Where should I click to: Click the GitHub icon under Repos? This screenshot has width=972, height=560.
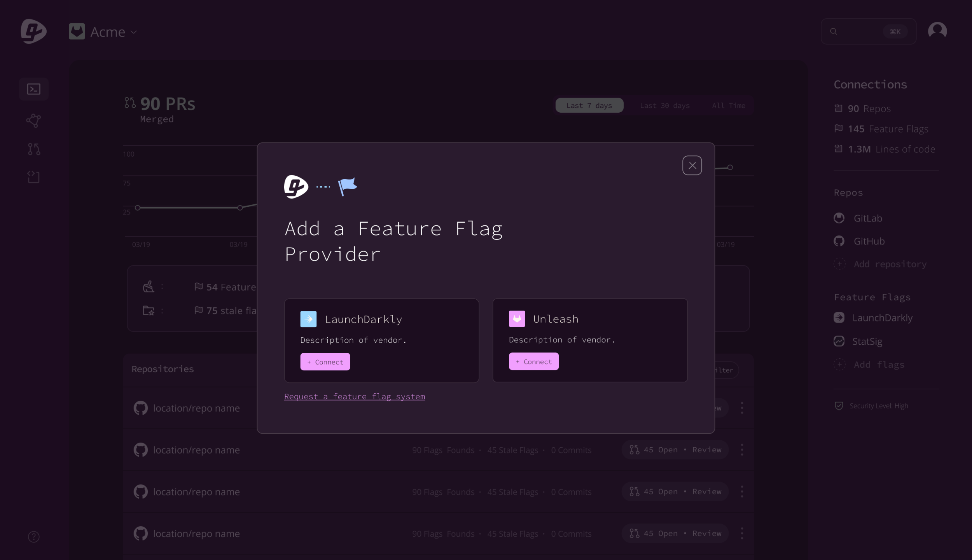pyautogui.click(x=839, y=241)
